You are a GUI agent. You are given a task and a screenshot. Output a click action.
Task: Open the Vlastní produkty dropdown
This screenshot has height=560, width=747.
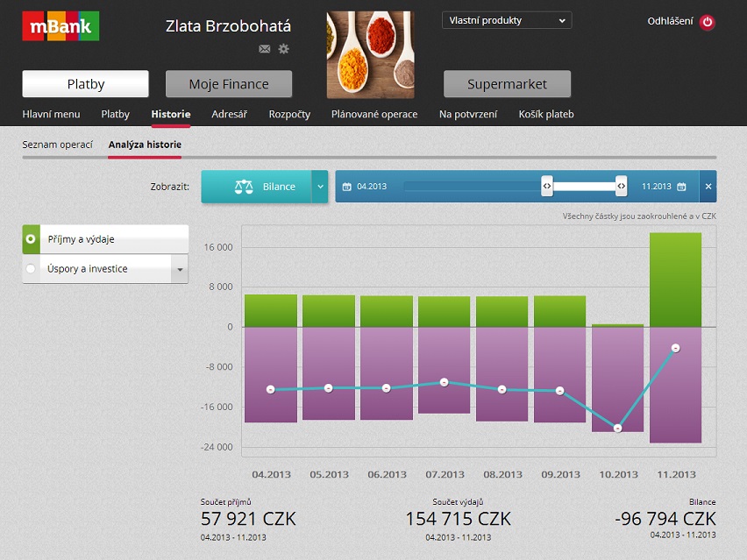click(x=507, y=20)
